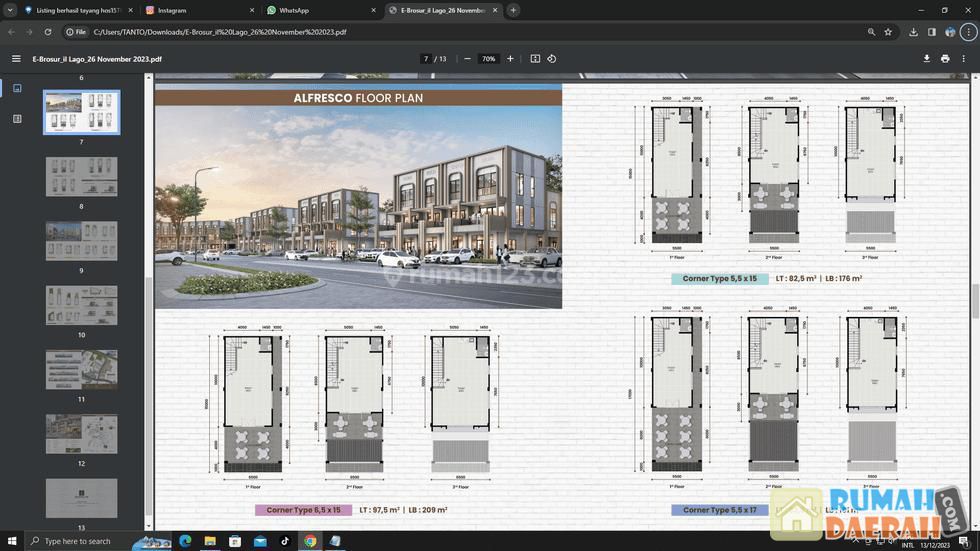Open the PDF sidebar menu (hamburger icon)
This screenshot has width=980, height=551.
16,59
